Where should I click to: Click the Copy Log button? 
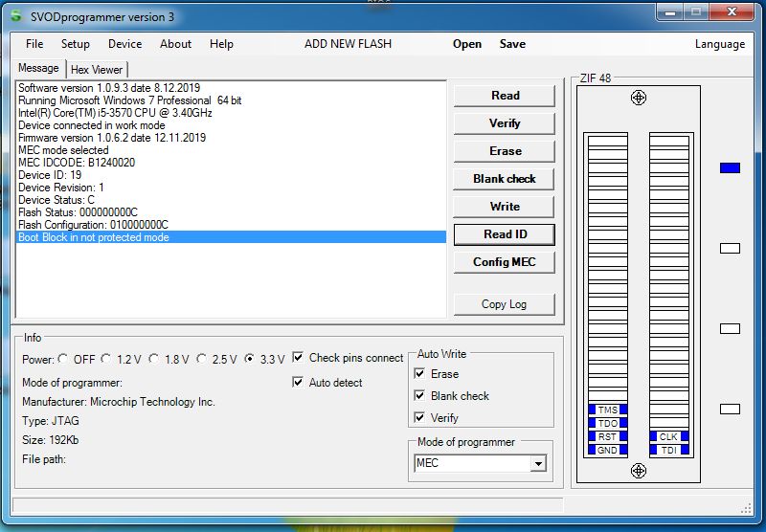click(x=505, y=304)
